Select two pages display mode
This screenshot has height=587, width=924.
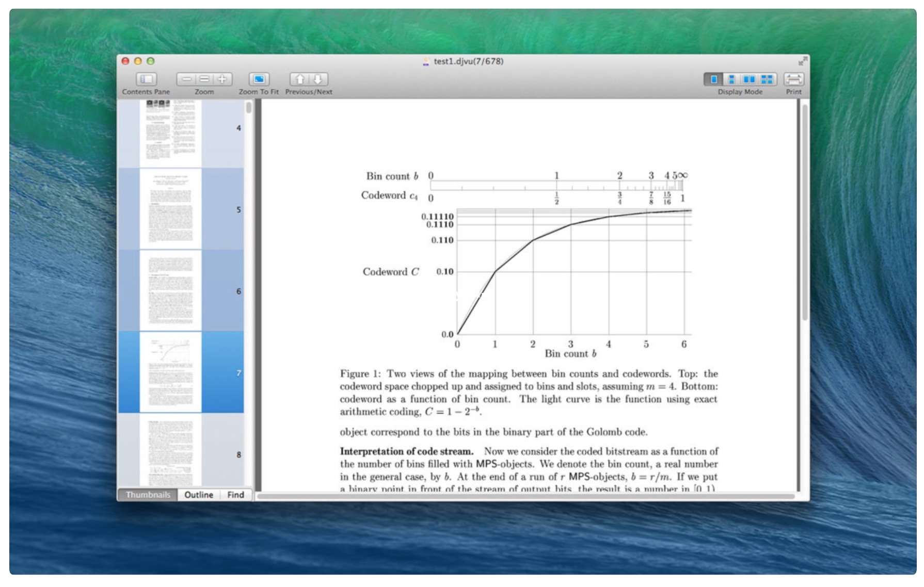749,79
